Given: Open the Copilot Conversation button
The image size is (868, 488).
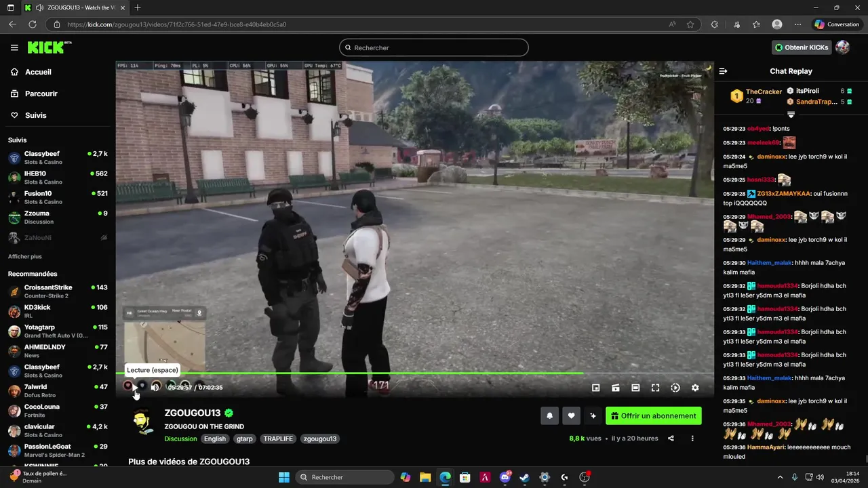Looking at the screenshot, I should (x=837, y=24).
